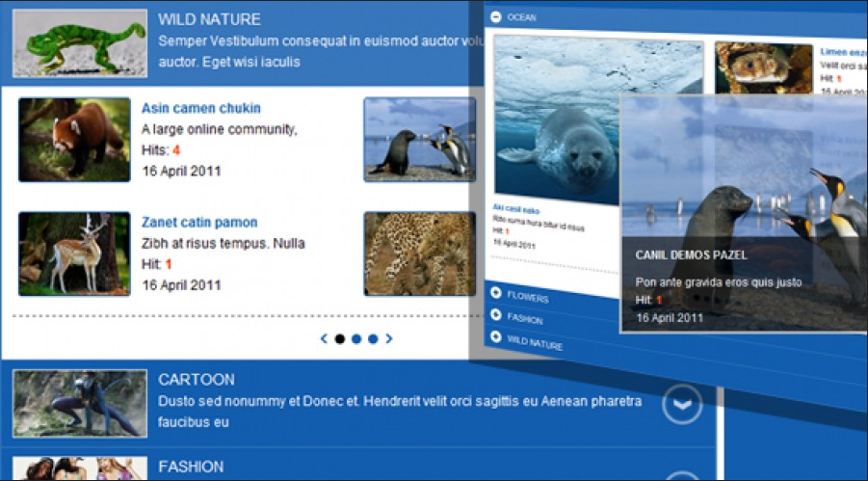Open the WILD NATURE section header

coord(209,19)
